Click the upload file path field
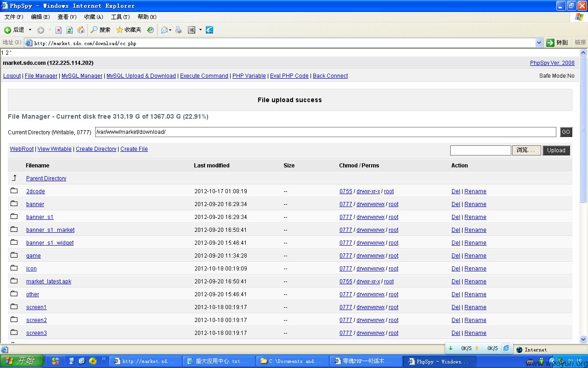The height and width of the screenshot is (368, 588). click(x=481, y=150)
